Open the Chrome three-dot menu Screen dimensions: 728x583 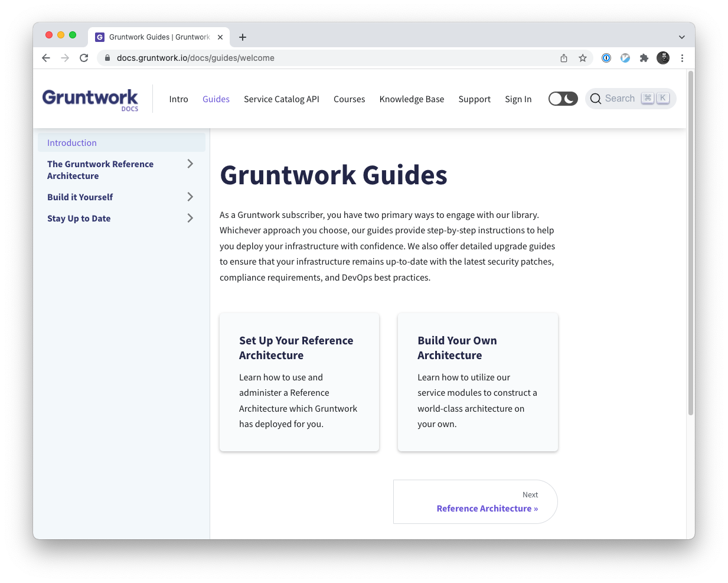(682, 58)
